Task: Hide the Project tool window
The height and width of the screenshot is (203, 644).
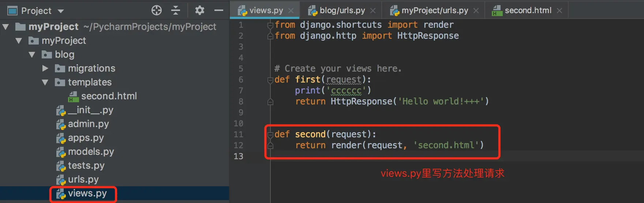Action: [x=219, y=10]
